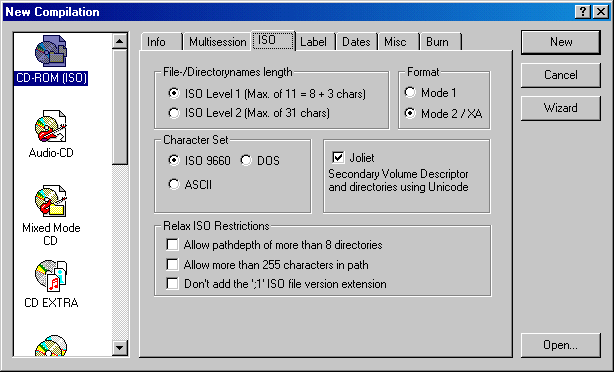Switch to the Info tab
The height and width of the screenshot is (372, 614).
pyautogui.click(x=161, y=42)
